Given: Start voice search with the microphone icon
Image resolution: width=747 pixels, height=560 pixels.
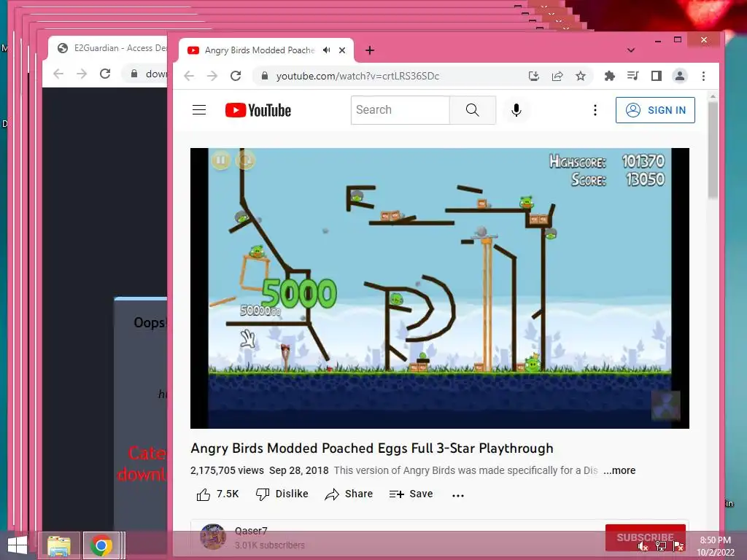Looking at the screenshot, I should (516, 110).
